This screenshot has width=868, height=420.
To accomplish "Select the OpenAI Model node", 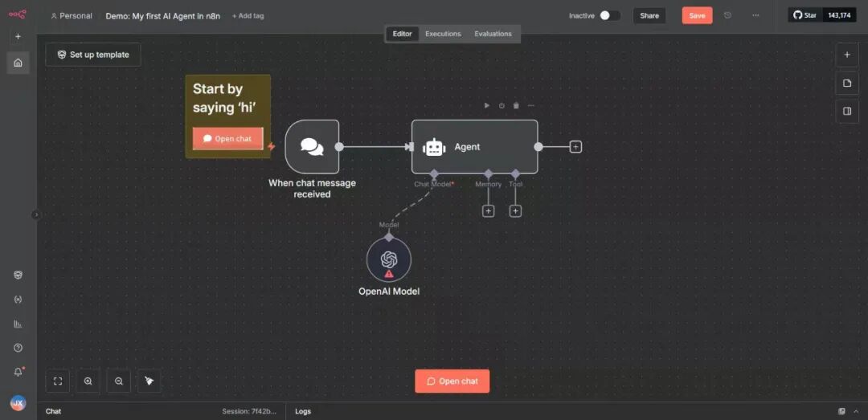I will pyautogui.click(x=389, y=260).
